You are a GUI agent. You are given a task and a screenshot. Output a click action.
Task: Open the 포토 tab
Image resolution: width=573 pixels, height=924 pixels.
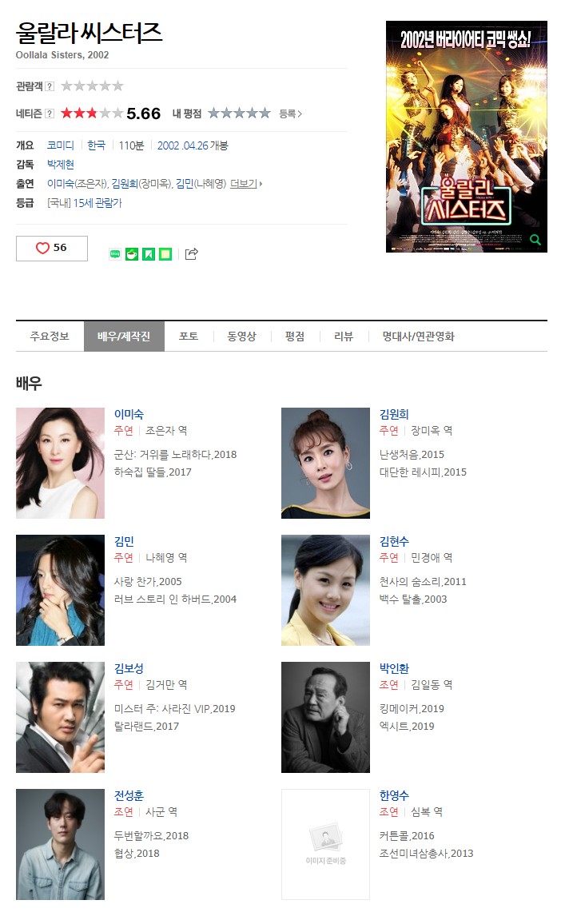(189, 337)
